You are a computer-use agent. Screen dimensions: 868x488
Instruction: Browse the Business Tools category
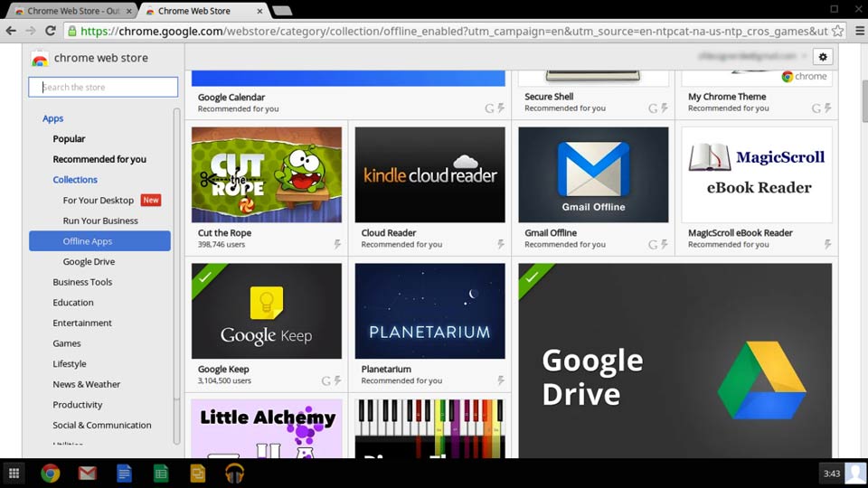point(82,282)
